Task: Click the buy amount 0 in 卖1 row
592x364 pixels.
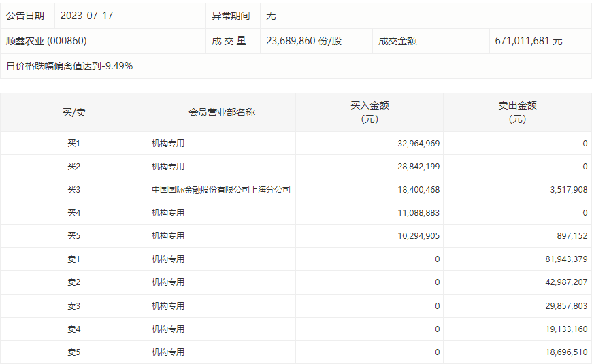Action: tap(438, 259)
